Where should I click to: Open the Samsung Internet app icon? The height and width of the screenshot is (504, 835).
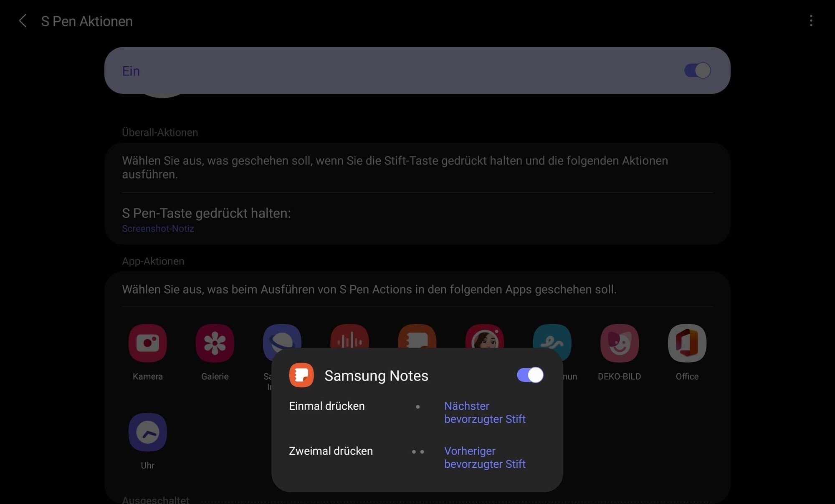click(282, 336)
